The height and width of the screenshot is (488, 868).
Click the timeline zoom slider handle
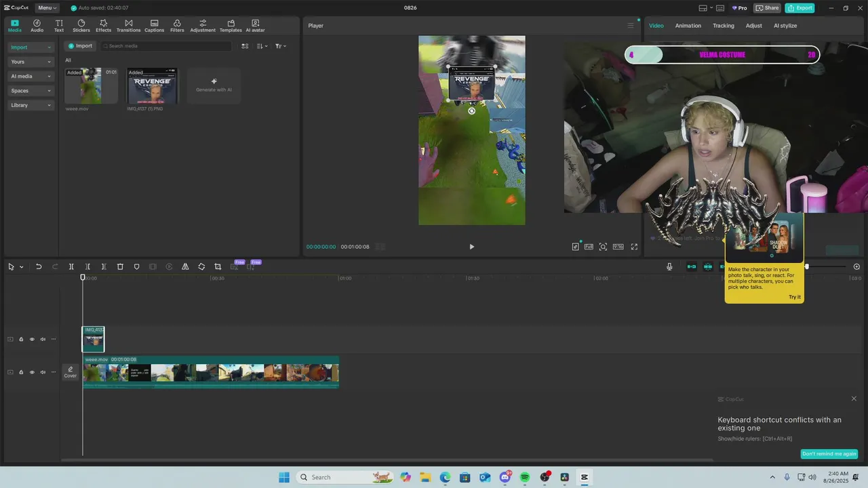pyautogui.click(x=806, y=267)
